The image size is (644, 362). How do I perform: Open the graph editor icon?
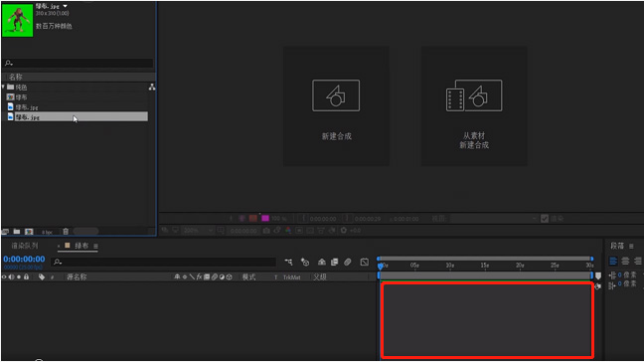pos(365,262)
